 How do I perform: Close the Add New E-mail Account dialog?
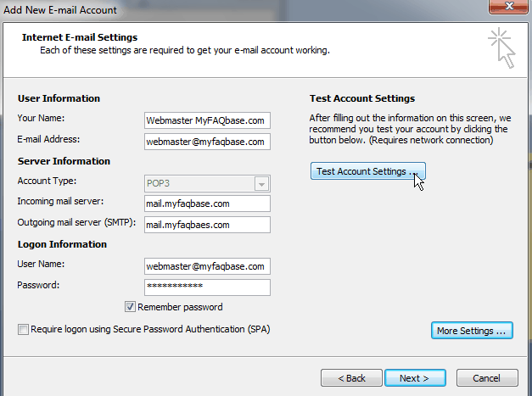pyautogui.click(x=507, y=8)
